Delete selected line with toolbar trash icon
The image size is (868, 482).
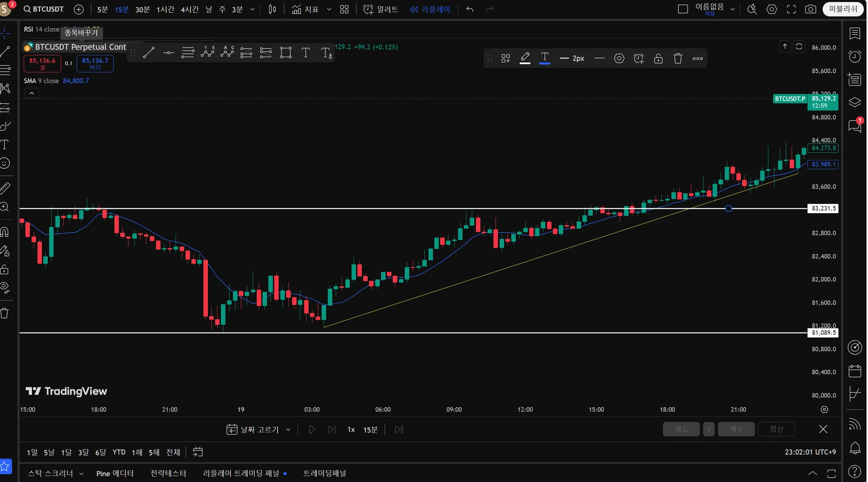[x=678, y=58]
